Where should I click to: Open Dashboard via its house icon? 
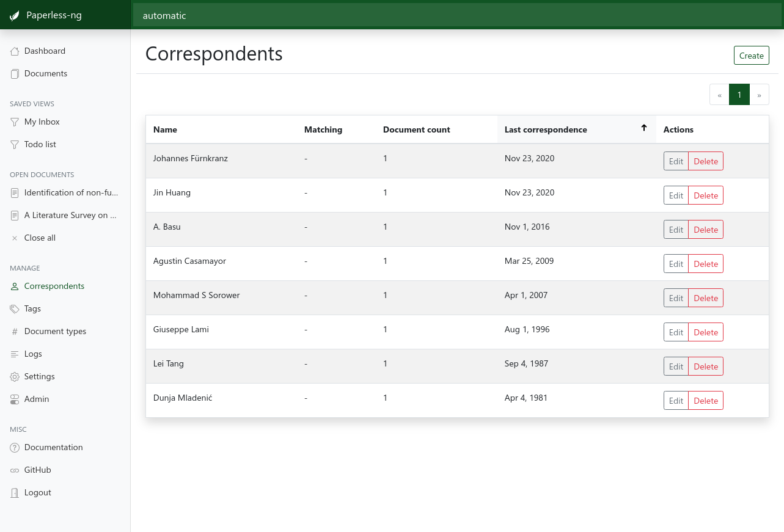[x=15, y=51]
